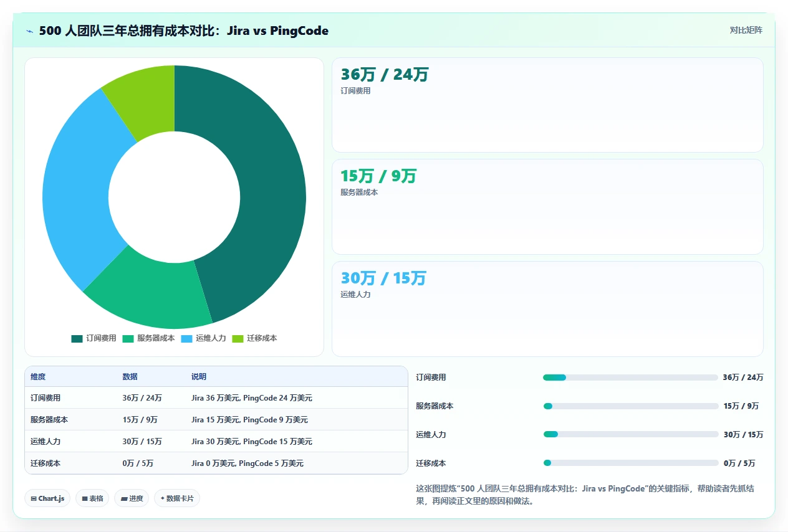Screen dimensions: 788x532
Task: Click progress value 30万 / 15万 at bar end
Action: (743, 435)
